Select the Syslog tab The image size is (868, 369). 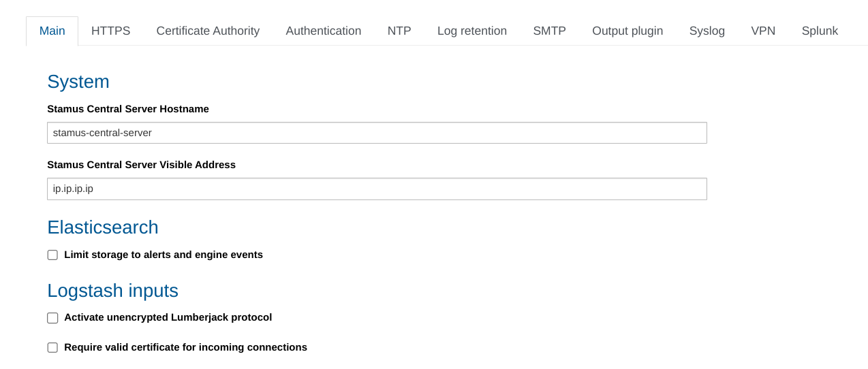pyautogui.click(x=707, y=31)
